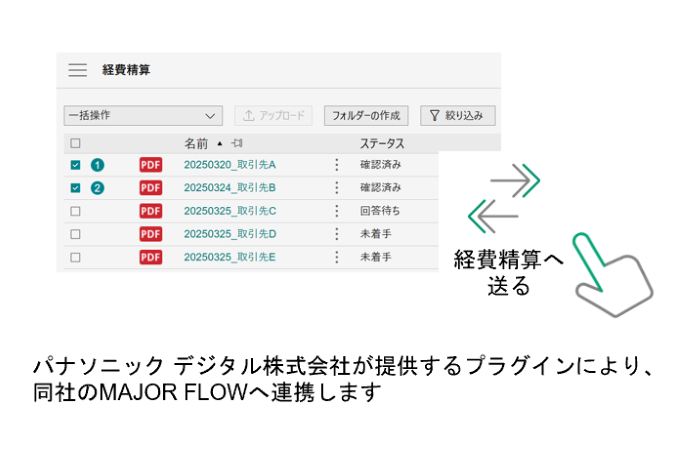686x454 pixels.
Task: Open the three-dot menu for 20250325_取引先D
Action: (x=336, y=234)
